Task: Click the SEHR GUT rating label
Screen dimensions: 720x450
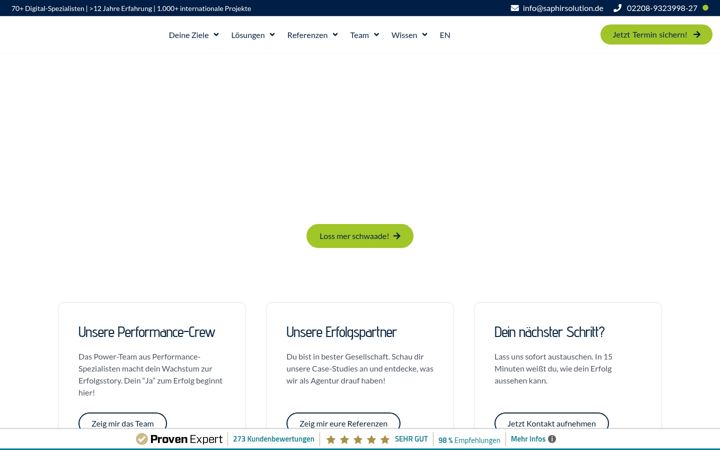Action: click(411, 439)
